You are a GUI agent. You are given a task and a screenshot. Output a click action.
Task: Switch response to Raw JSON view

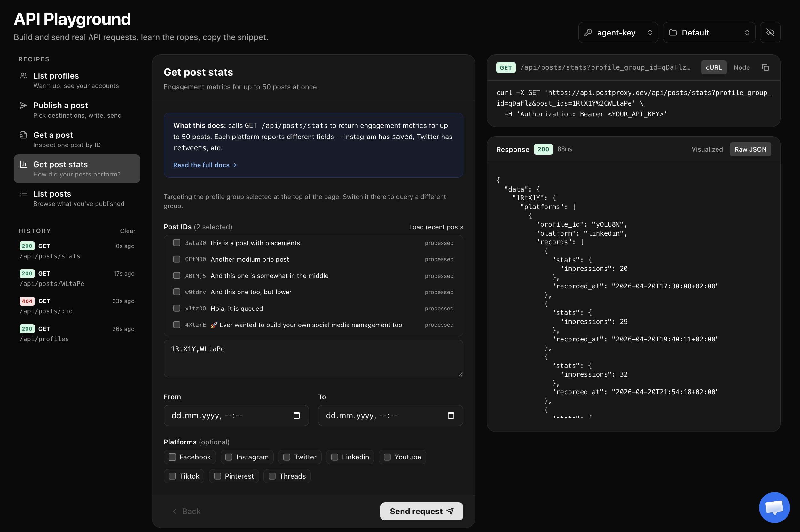pyautogui.click(x=750, y=149)
